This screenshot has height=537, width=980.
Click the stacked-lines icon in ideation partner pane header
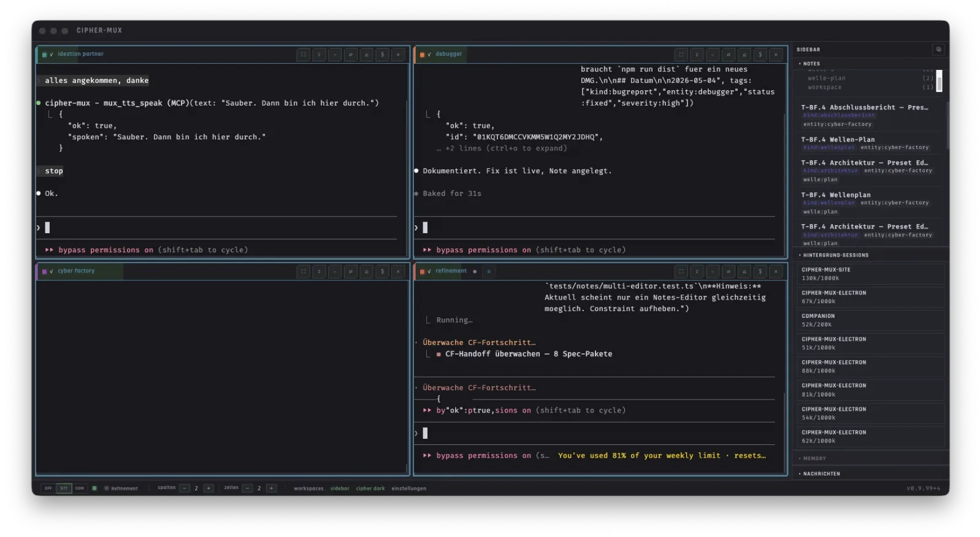coord(367,55)
